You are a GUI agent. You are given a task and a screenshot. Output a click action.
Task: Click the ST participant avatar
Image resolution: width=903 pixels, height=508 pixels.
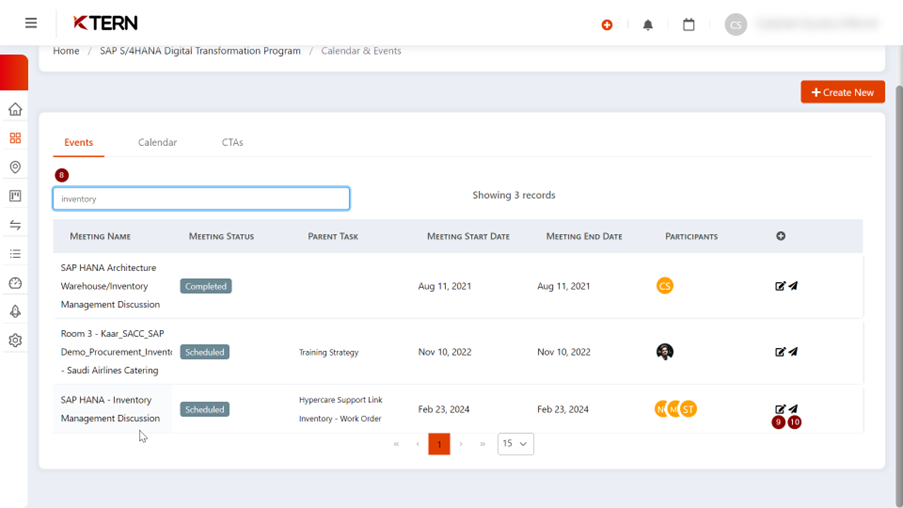(688, 409)
